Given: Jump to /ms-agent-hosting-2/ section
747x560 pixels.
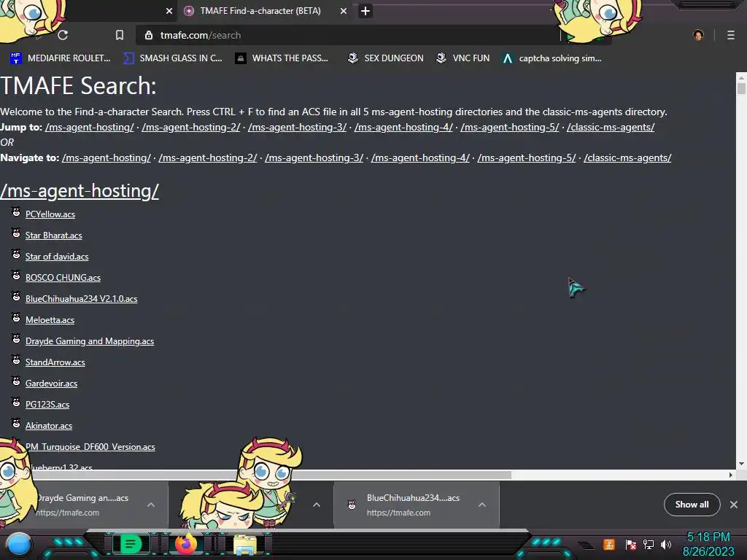Looking at the screenshot, I should pos(191,127).
